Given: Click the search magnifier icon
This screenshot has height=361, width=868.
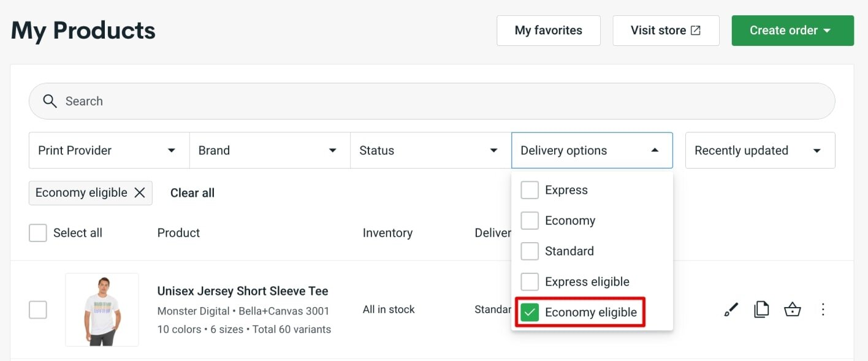Looking at the screenshot, I should point(50,101).
